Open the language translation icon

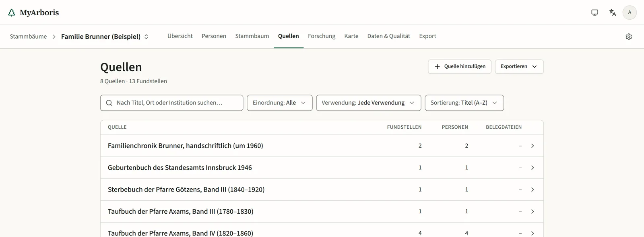[x=613, y=12]
